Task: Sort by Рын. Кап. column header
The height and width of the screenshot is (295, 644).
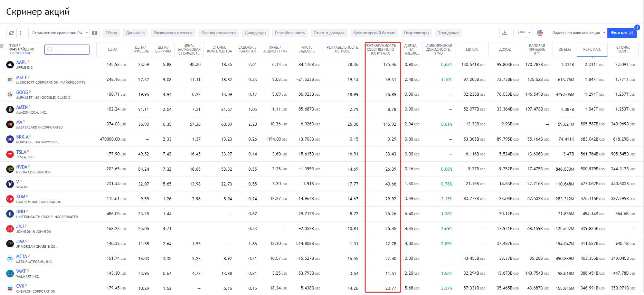Action: click(x=592, y=50)
